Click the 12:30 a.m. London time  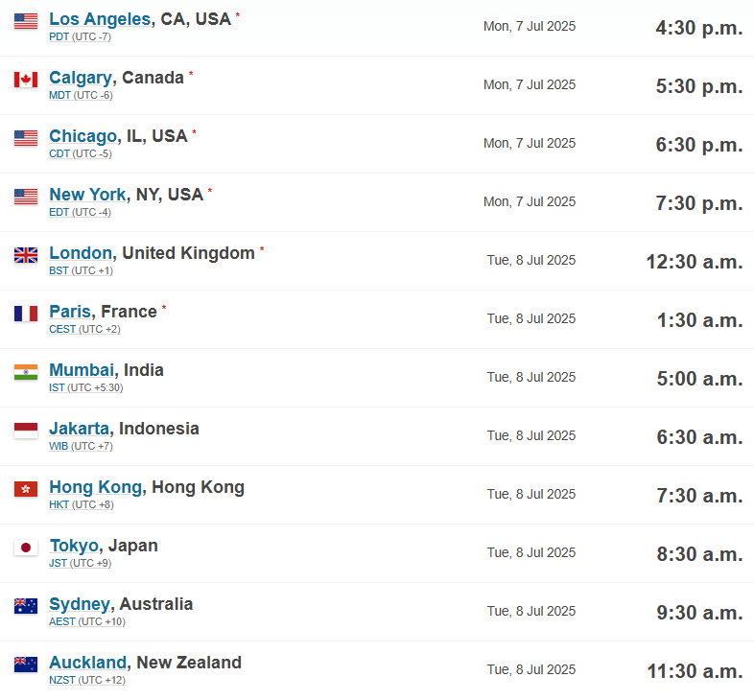click(695, 262)
